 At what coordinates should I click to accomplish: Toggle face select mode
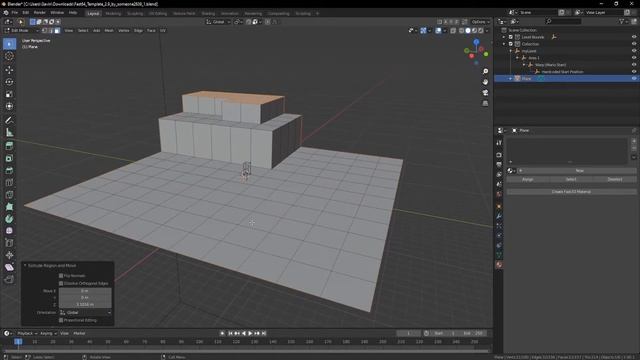(x=57, y=31)
